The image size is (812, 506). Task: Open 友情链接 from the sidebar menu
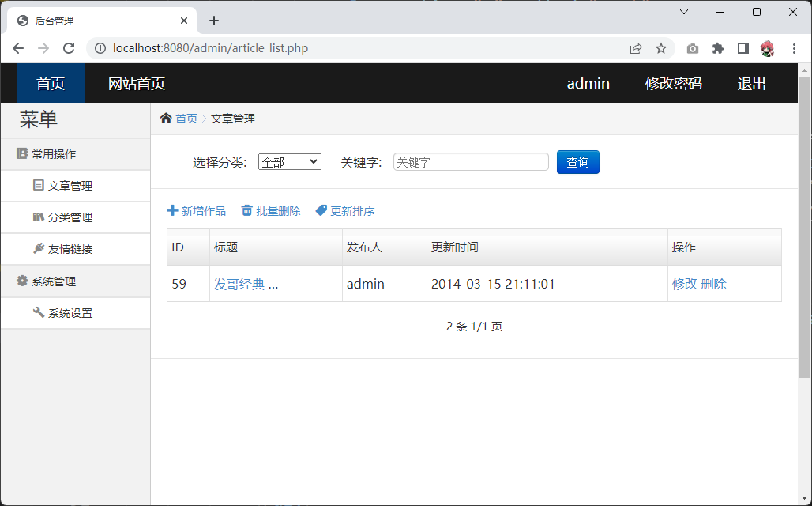[x=70, y=249]
